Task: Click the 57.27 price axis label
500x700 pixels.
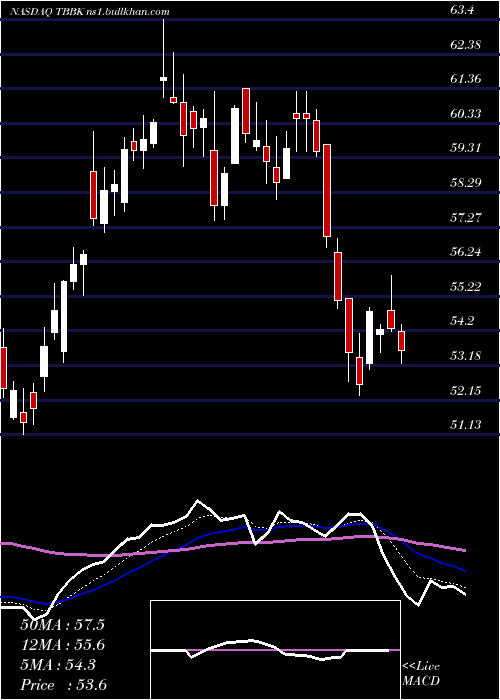Action: coord(466,217)
